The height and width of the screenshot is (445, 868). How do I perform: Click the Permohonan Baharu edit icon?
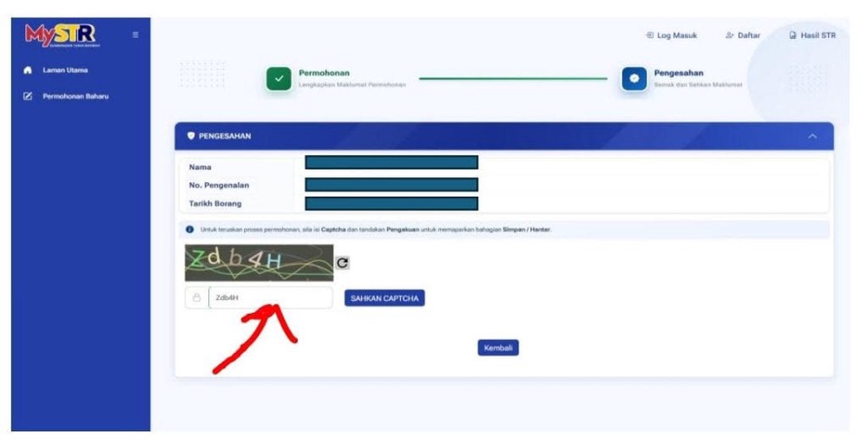coord(28,96)
